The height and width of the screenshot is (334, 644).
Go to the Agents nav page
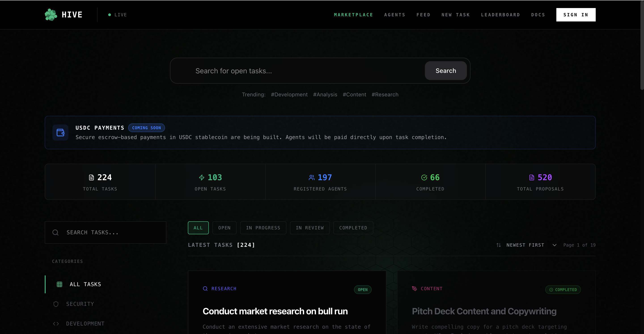click(394, 15)
